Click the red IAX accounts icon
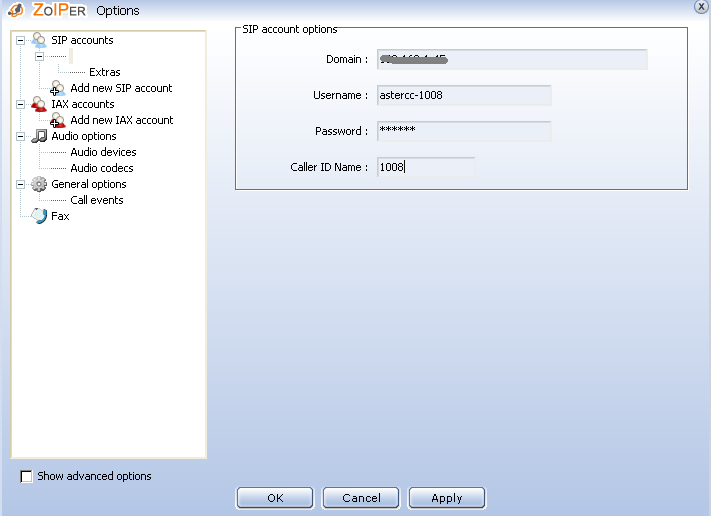 click(x=38, y=104)
